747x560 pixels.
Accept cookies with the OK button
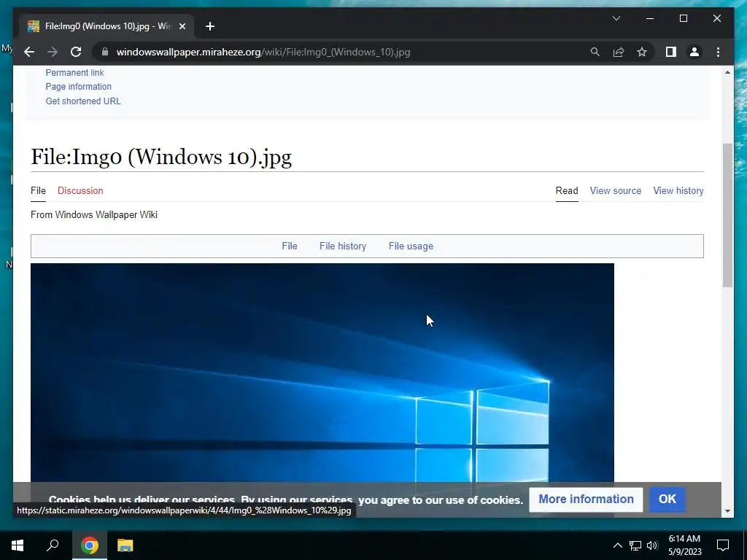click(667, 499)
